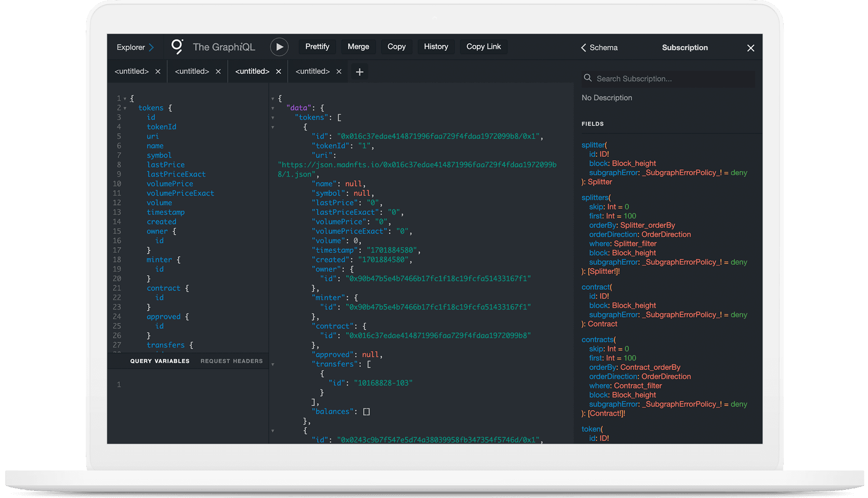Open the History panel
This screenshot has width=868, height=498.
pyautogui.click(x=435, y=46)
